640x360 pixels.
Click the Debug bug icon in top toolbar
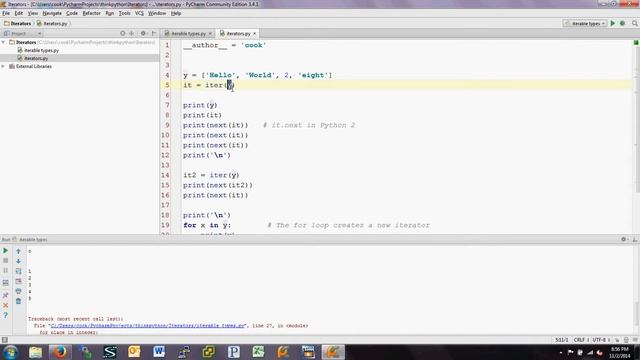coord(622,23)
